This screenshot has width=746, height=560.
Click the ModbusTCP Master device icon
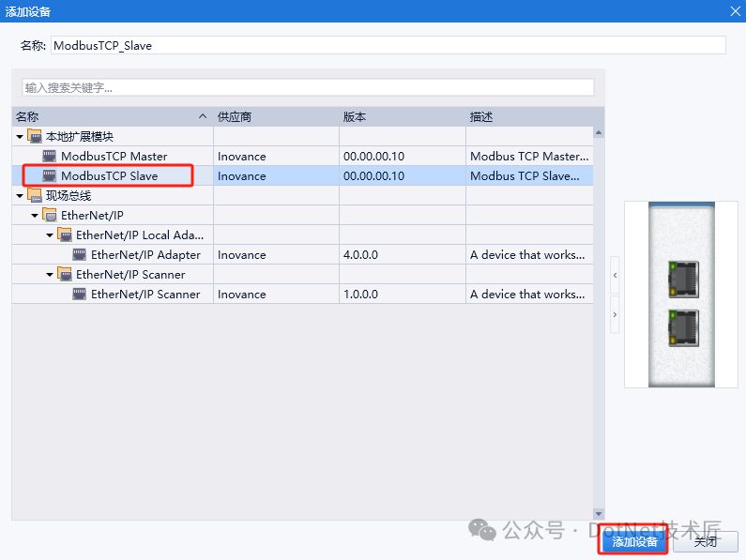(49, 156)
